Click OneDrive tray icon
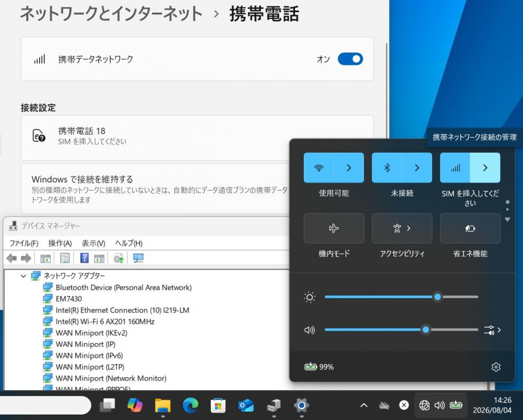The image size is (523, 420). [384, 405]
